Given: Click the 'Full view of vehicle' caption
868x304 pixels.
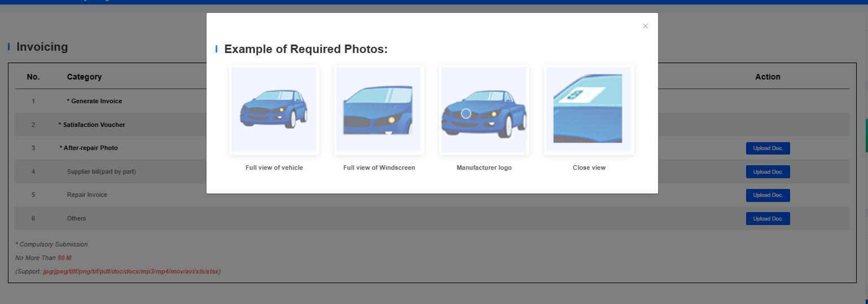Looking at the screenshot, I should tap(274, 168).
